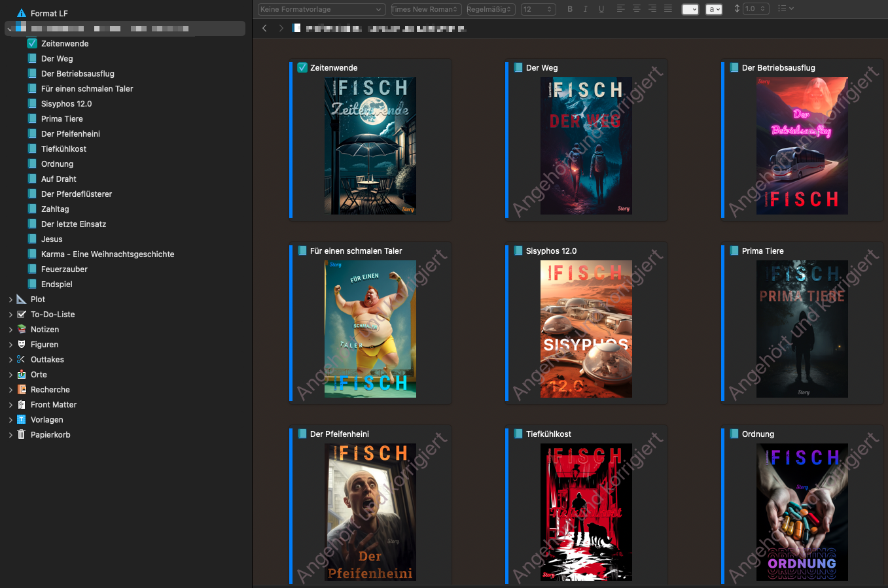Image resolution: width=888 pixels, height=588 pixels.
Task: Uncheck the Zeitenwende card checkbox
Action: pyautogui.click(x=302, y=68)
